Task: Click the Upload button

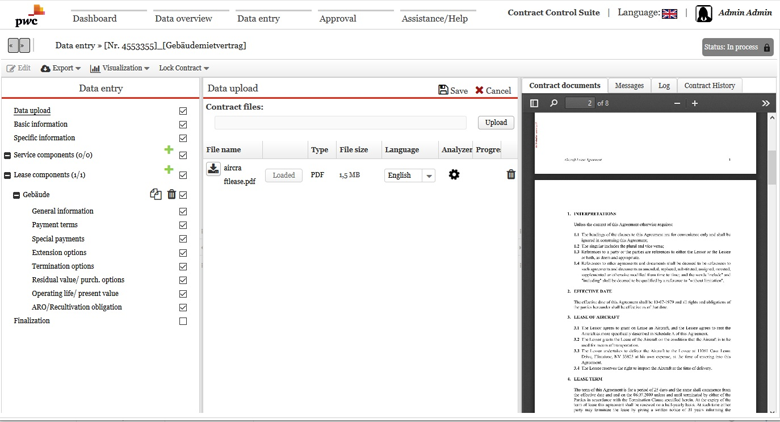Action: pos(496,122)
